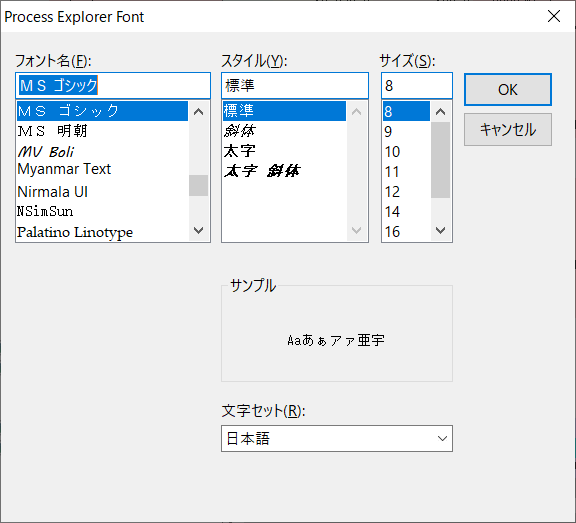Select size 8 in size list
Screen dimensions: 576x523
(x=406, y=111)
